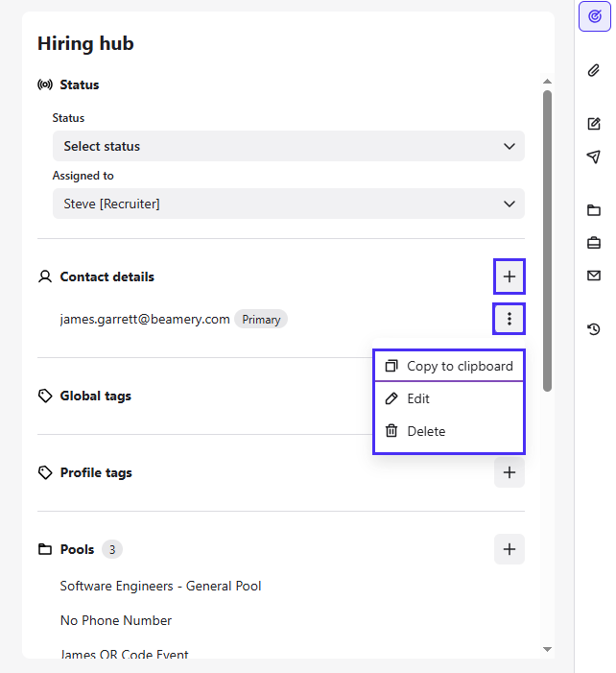Open three-dot menu for james.garrett email

pos(509,319)
